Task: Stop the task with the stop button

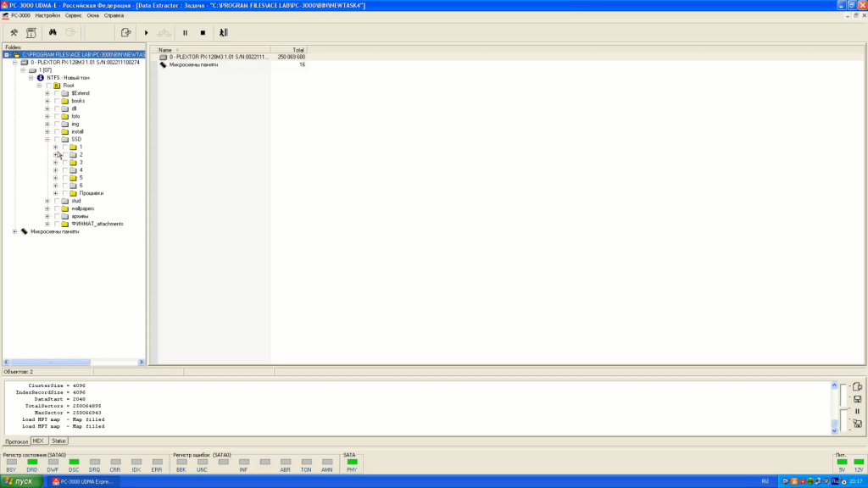Action: click(x=203, y=33)
